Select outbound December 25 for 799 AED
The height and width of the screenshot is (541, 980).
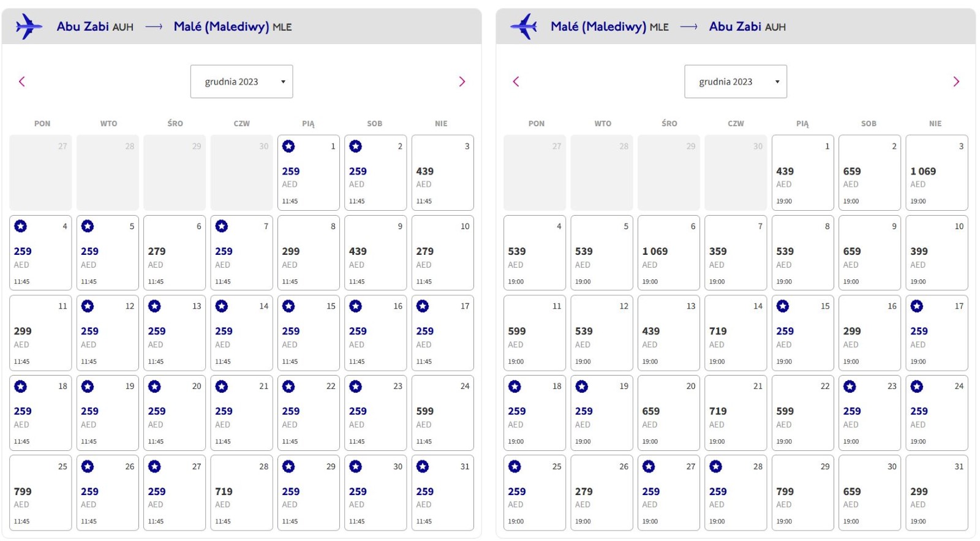[40, 493]
